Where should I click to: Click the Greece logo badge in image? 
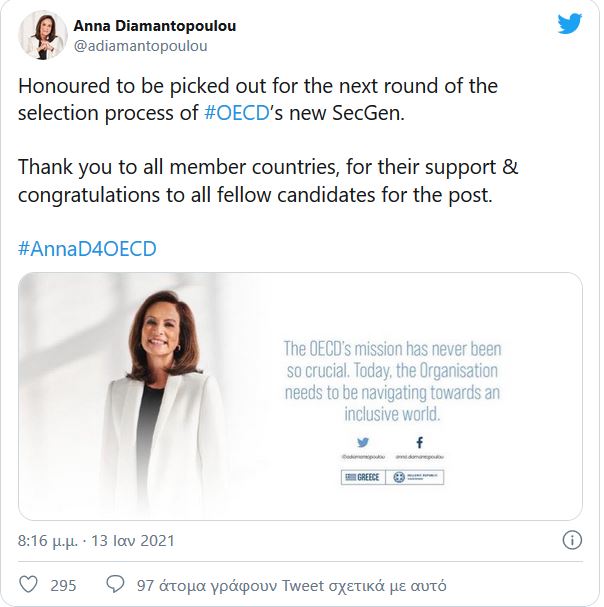pyautogui.click(x=364, y=478)
